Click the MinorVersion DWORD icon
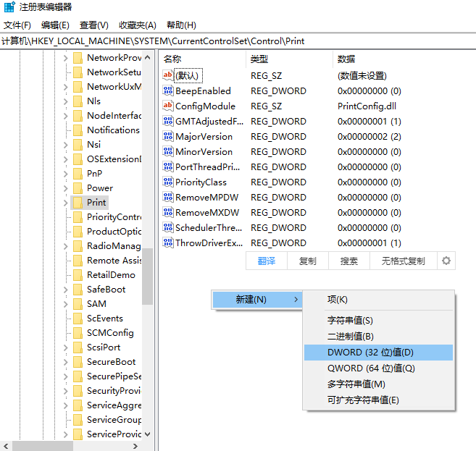 click(x=168, y=151)
